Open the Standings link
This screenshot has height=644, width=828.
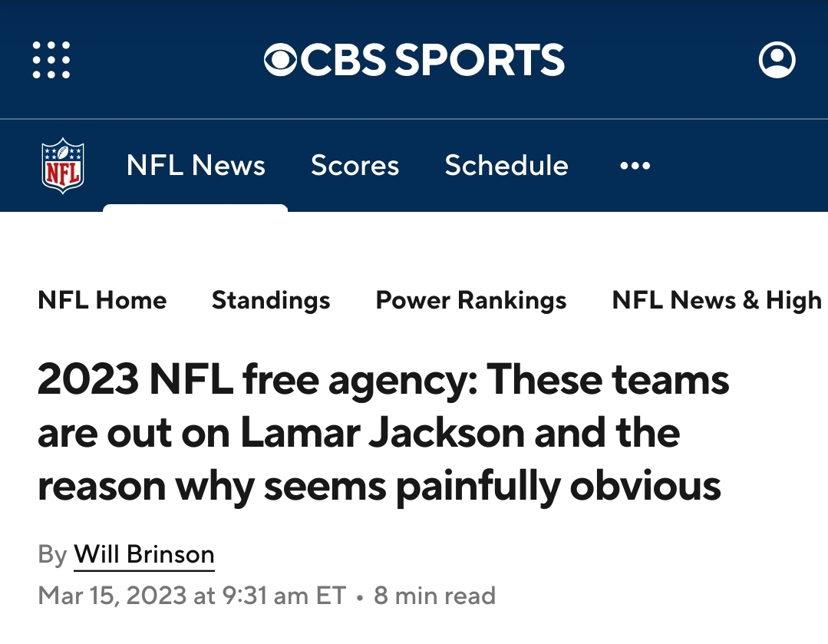coord(271,301)
